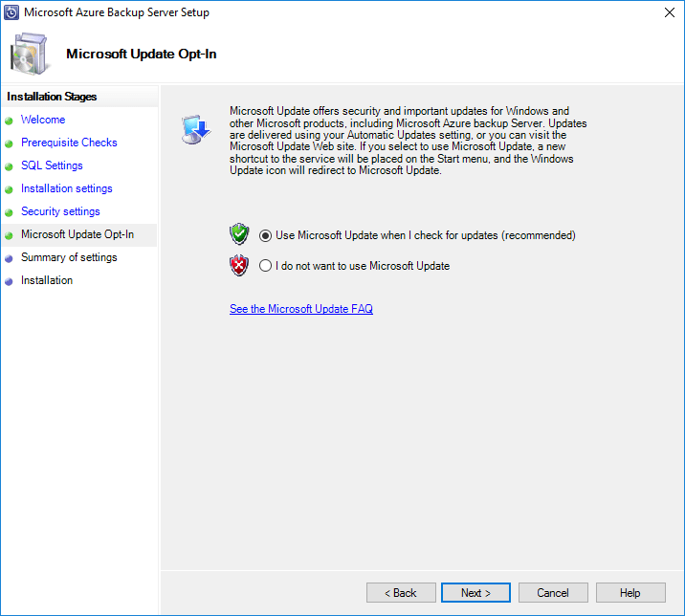The image size is (685, 616).
Task: Open the Installation settings stage
Action: coord(67,188)
